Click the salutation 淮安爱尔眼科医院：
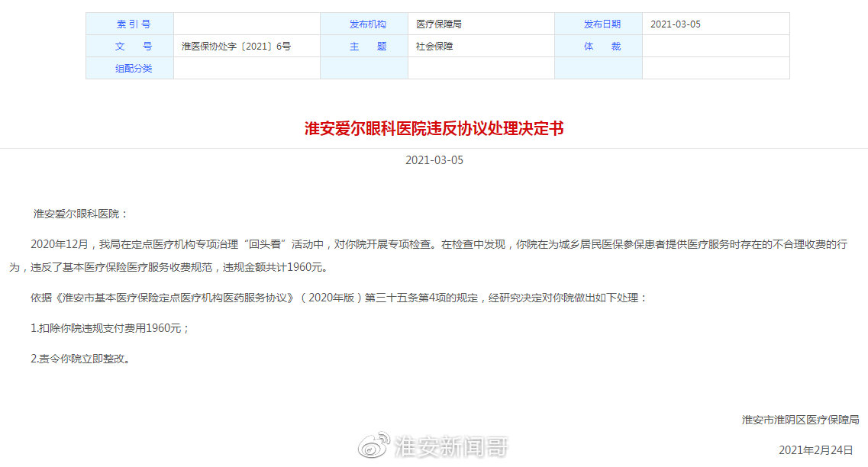 point(80,214)
